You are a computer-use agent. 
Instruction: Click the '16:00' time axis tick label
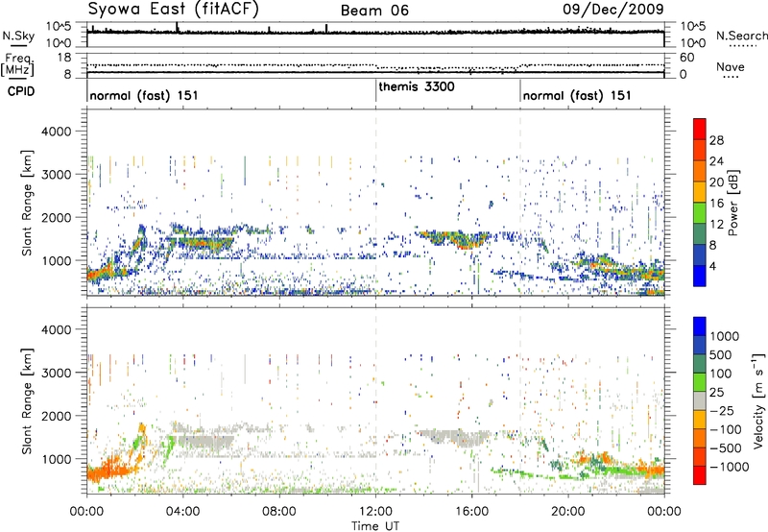click(472, 512)
